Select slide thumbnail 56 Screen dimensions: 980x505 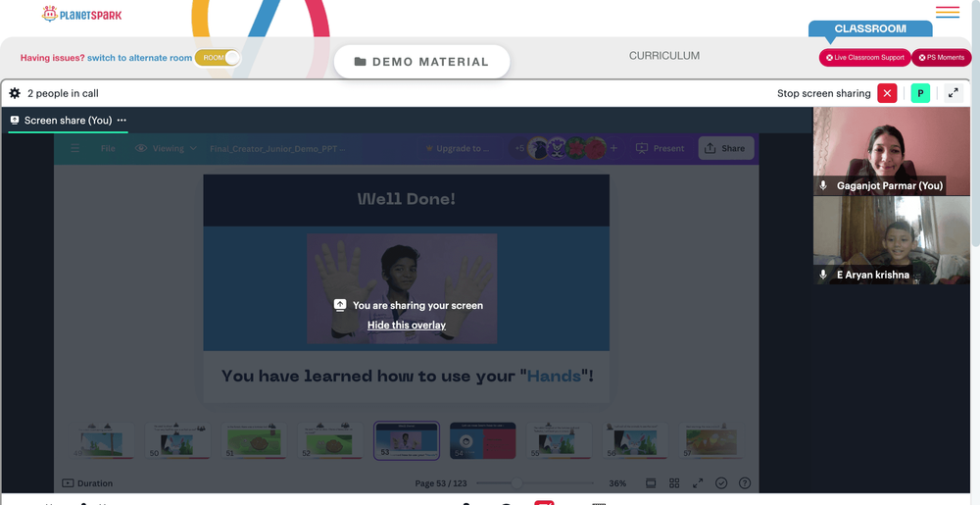(x=636, y=441)
